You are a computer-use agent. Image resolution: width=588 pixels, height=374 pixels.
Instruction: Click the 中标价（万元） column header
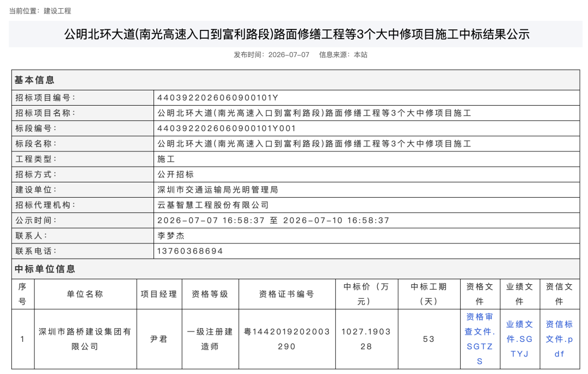366,294
